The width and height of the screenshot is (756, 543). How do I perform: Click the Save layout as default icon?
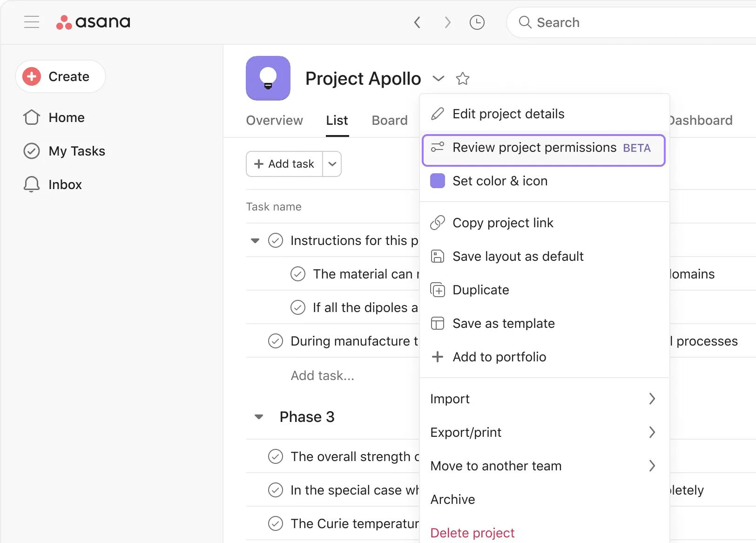pyautogui.click(x=438, y=256)
